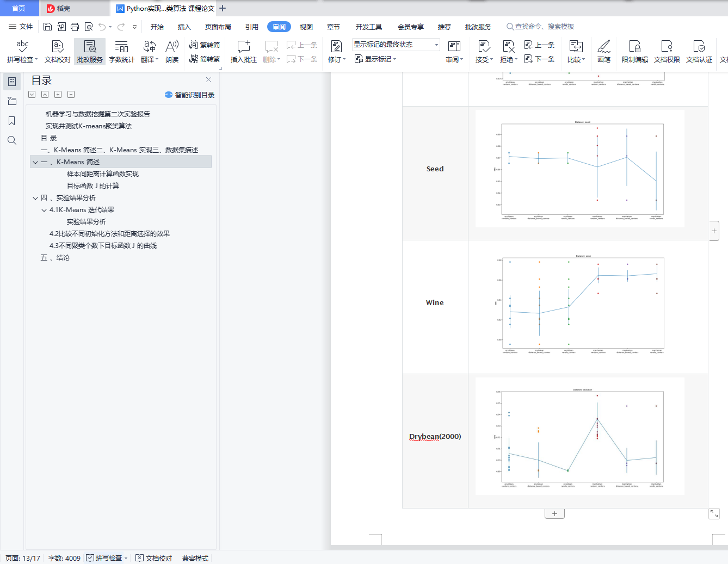Switch to the 开发工具 ribbon tab
The width and height of the screenshot is (728, 564).
coord(369,27)
